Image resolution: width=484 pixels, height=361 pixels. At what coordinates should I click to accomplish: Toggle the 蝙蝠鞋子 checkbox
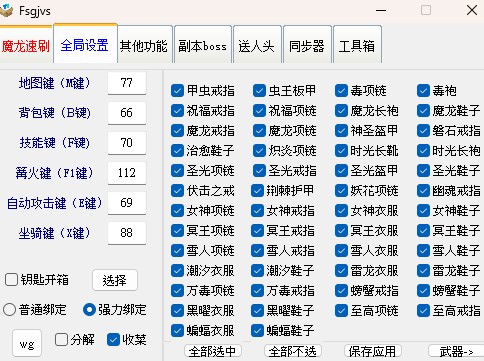(257, 331)
